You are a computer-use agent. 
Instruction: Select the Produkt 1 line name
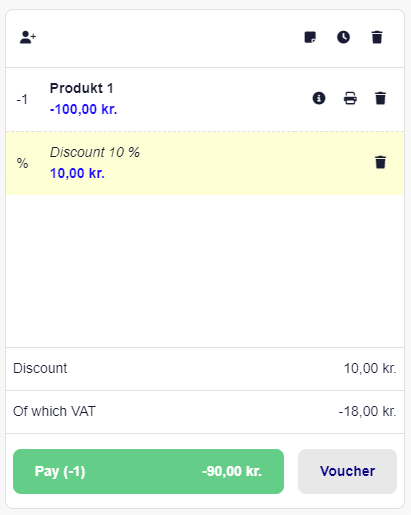(82, 88)
